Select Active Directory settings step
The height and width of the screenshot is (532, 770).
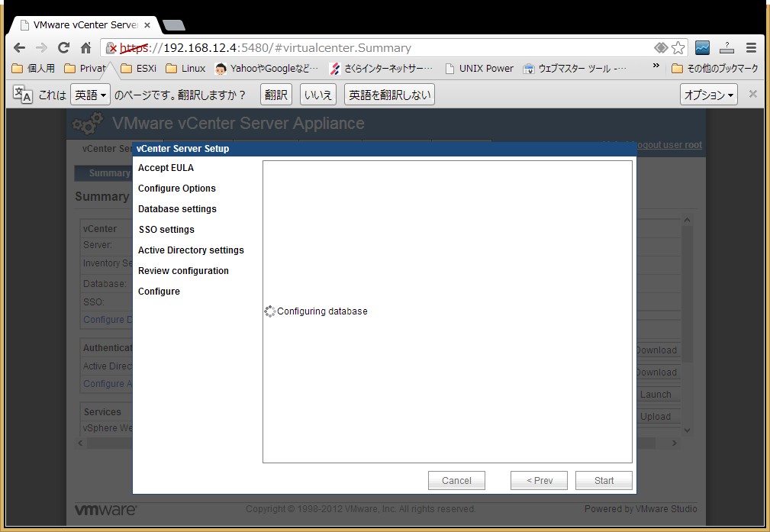191,250
